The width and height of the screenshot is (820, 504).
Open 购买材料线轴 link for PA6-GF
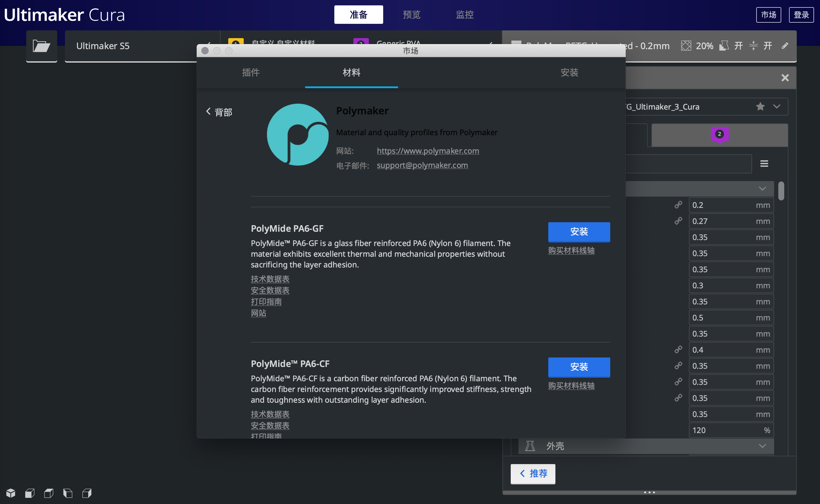coord(571,250)
